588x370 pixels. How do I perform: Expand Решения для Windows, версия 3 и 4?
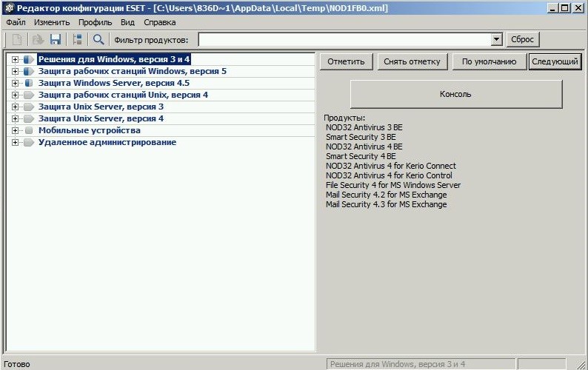click(15, 60)
